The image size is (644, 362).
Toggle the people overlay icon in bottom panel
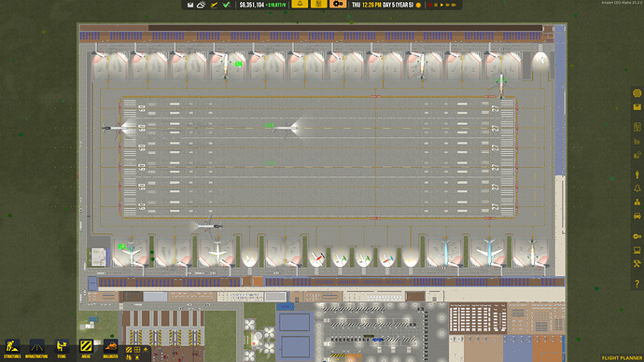[x=129, y=357]
